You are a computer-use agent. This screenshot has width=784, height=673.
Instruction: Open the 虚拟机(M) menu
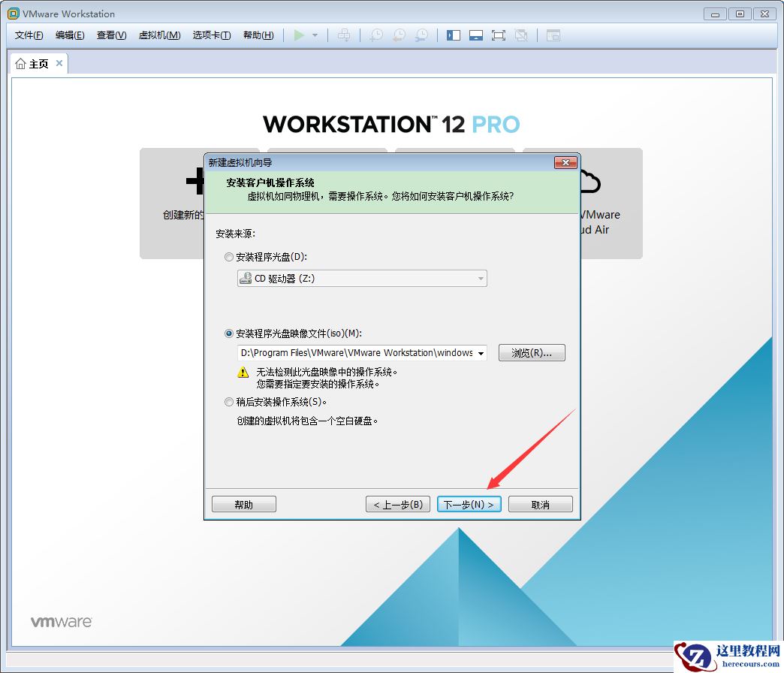[159, 35]
